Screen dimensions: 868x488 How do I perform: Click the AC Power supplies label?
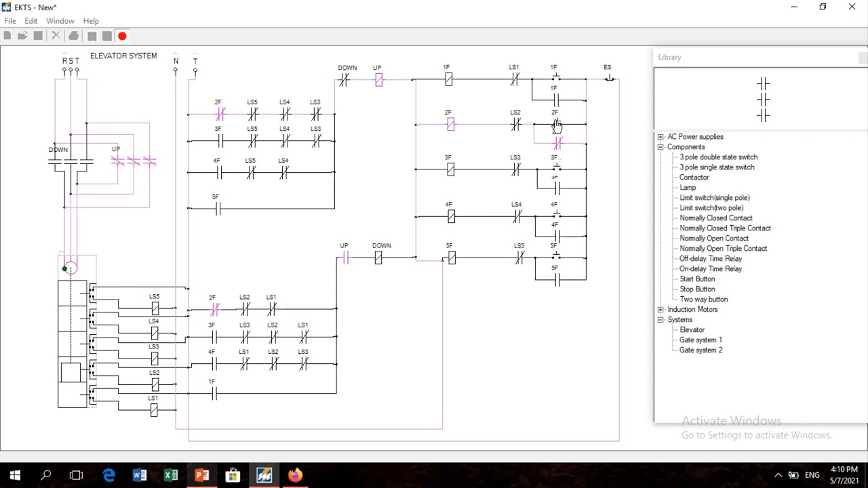point(695,137)
